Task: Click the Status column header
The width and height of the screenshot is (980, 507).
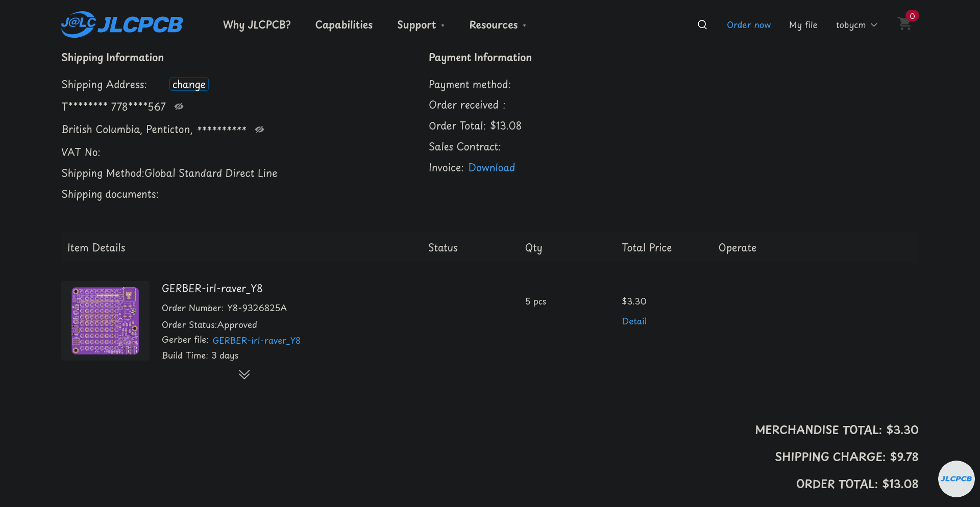Action: [x=443, y=248]
